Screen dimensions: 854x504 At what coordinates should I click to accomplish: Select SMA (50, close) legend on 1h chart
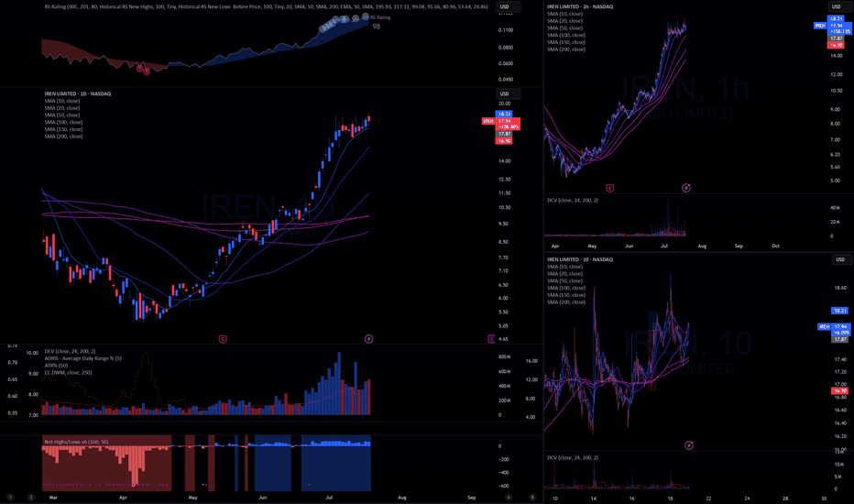point(564,27)
